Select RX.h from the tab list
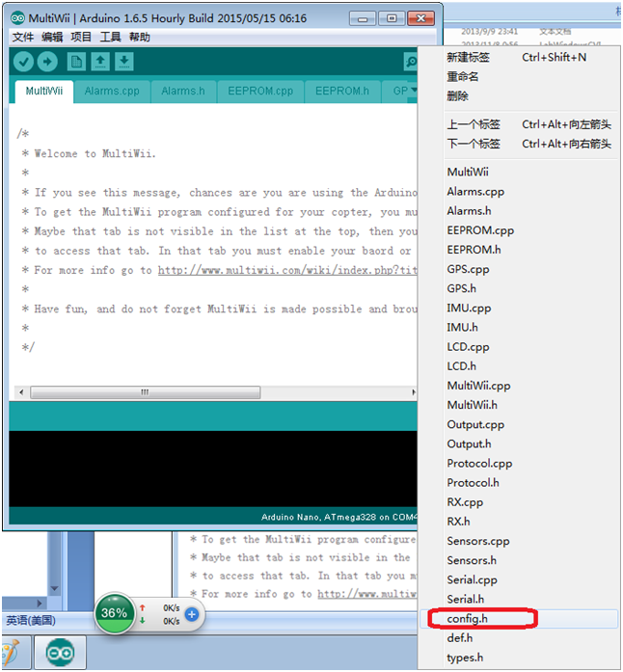623x672 pixels. [519, 522]
